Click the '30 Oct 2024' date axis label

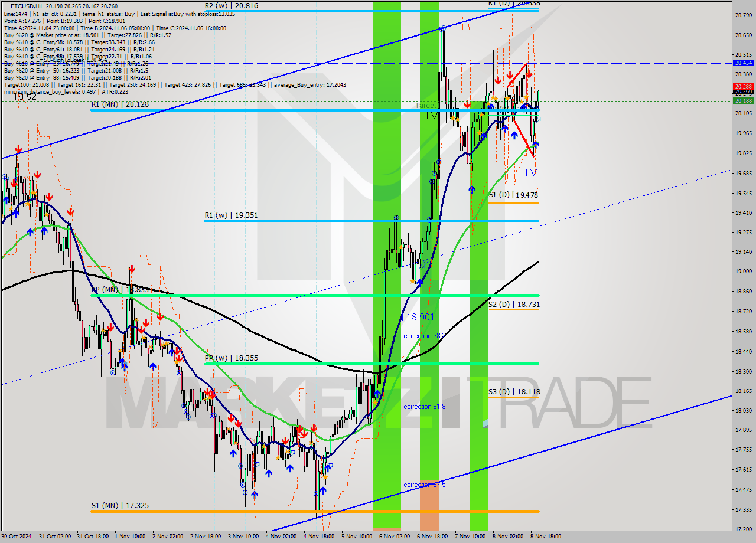[17, 537]
